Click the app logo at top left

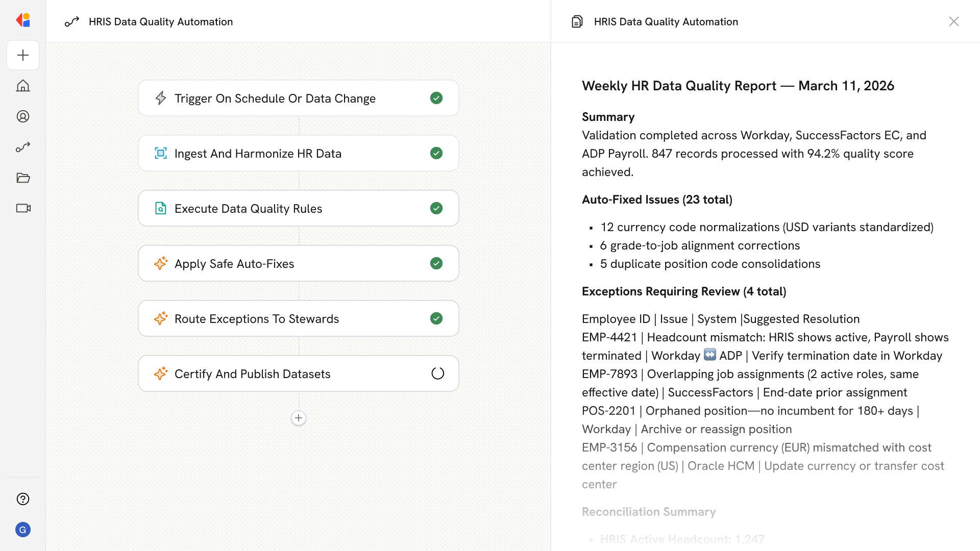tap(23, 20)
